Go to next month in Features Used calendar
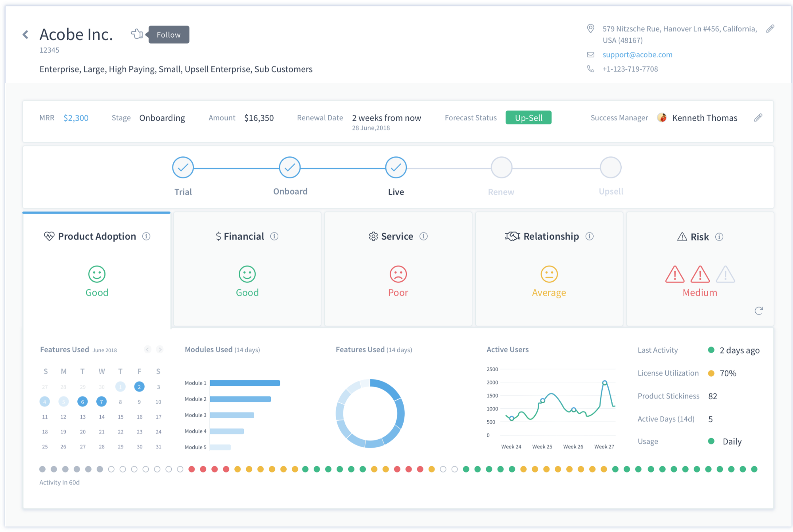The width and height of the screenshot is (793, 532). coord(160,349)
